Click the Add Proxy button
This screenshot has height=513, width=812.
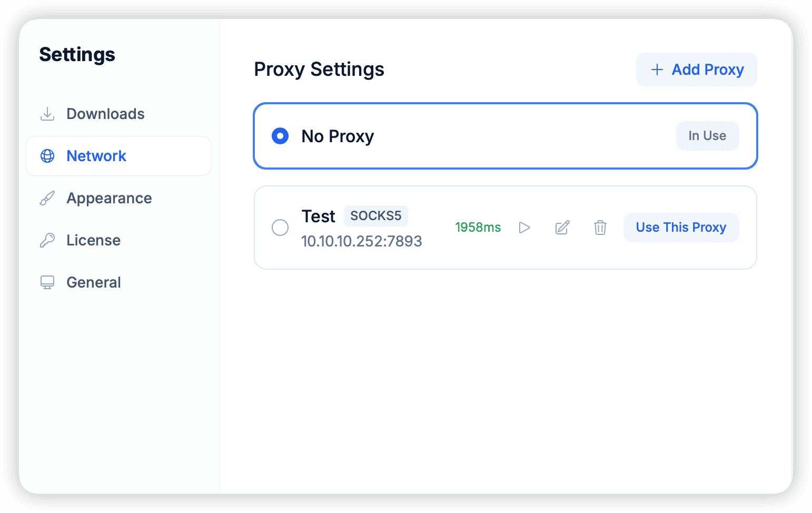696,70
